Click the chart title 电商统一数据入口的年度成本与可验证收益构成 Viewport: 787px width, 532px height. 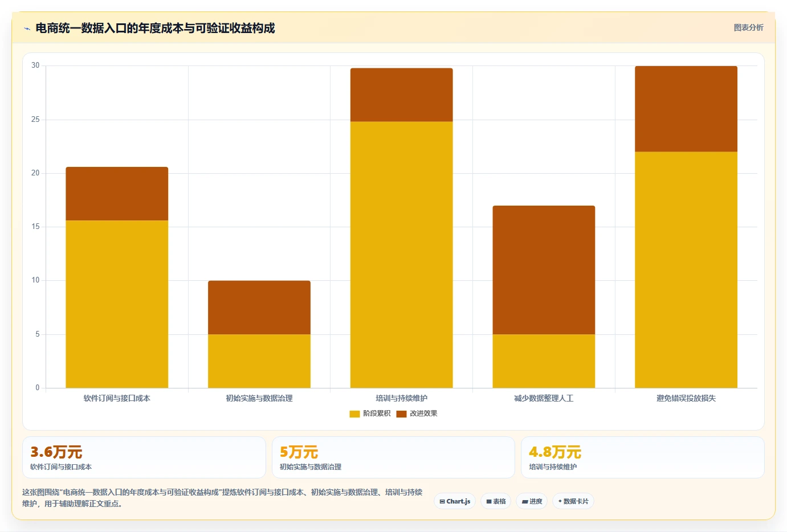point(155,28)
